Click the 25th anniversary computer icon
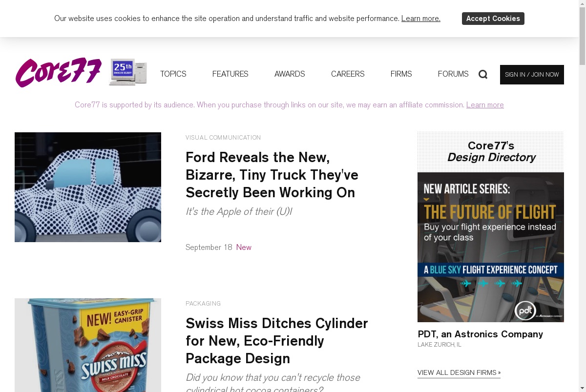The width and height of the screenshot is (586, 392). tap(128, 72)
